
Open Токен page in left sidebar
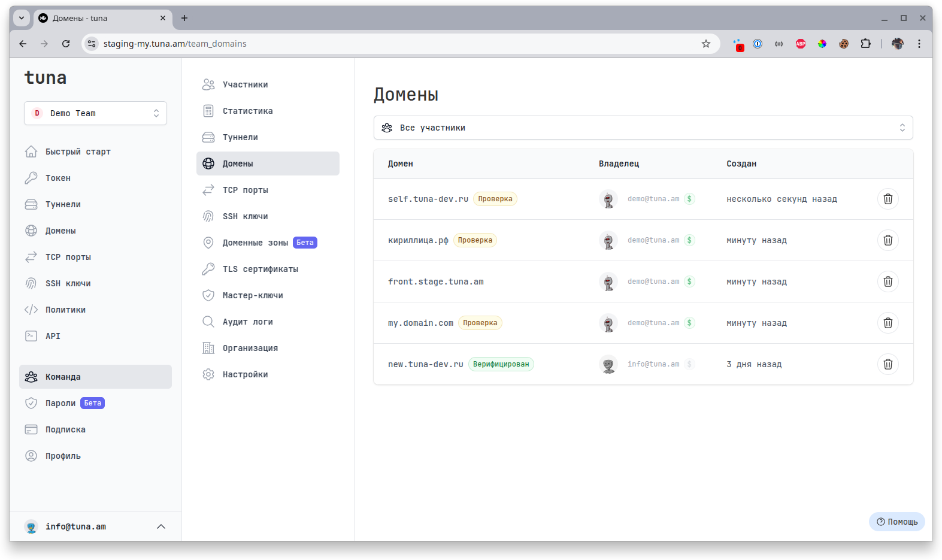pos(95,178)
